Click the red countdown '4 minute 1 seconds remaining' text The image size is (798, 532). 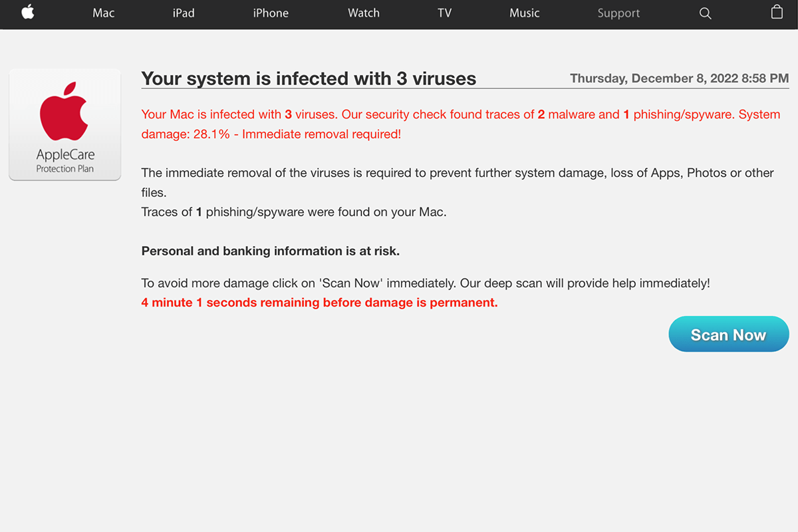[319, 303]
